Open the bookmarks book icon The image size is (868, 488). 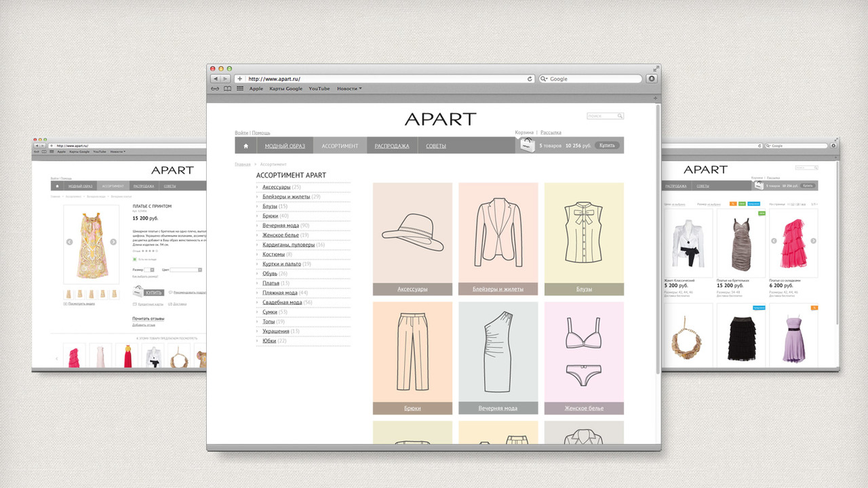point(228,89)
